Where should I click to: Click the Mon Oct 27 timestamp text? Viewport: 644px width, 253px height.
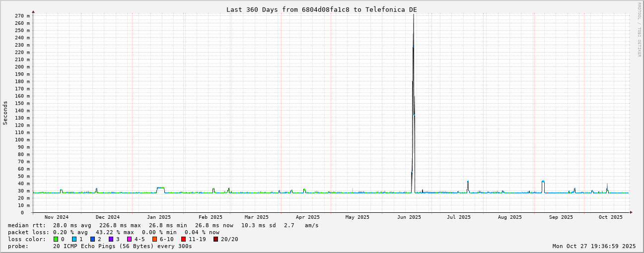(594, 246)
